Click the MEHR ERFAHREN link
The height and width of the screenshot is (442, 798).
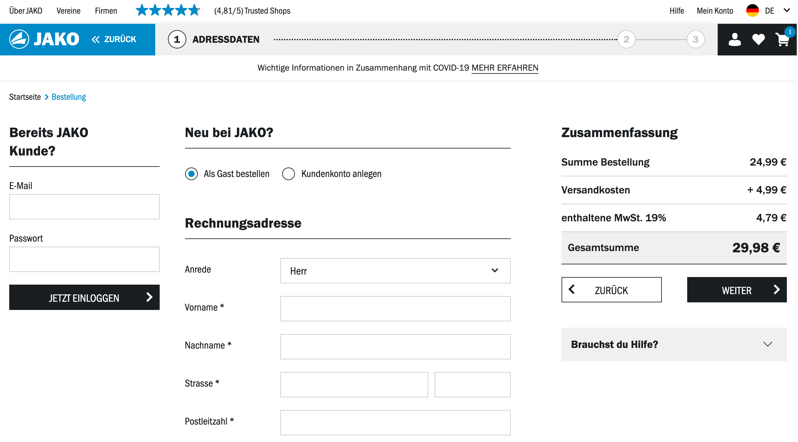504,68
